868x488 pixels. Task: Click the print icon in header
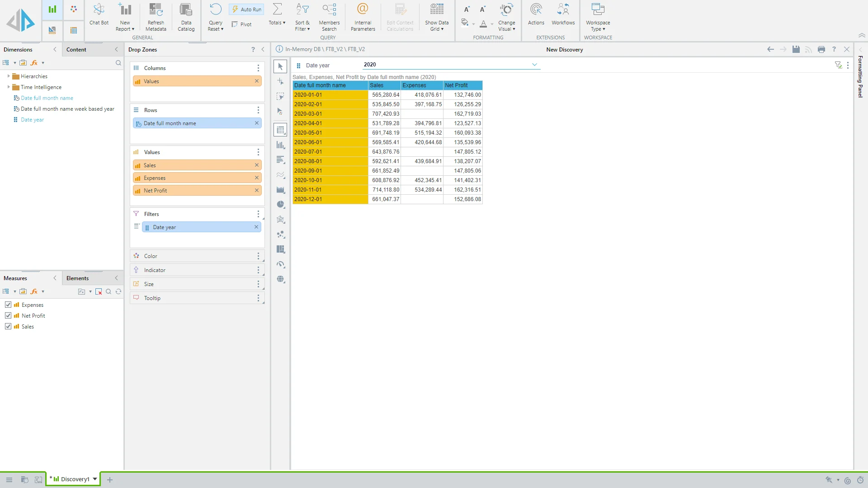tap(821, 49)
